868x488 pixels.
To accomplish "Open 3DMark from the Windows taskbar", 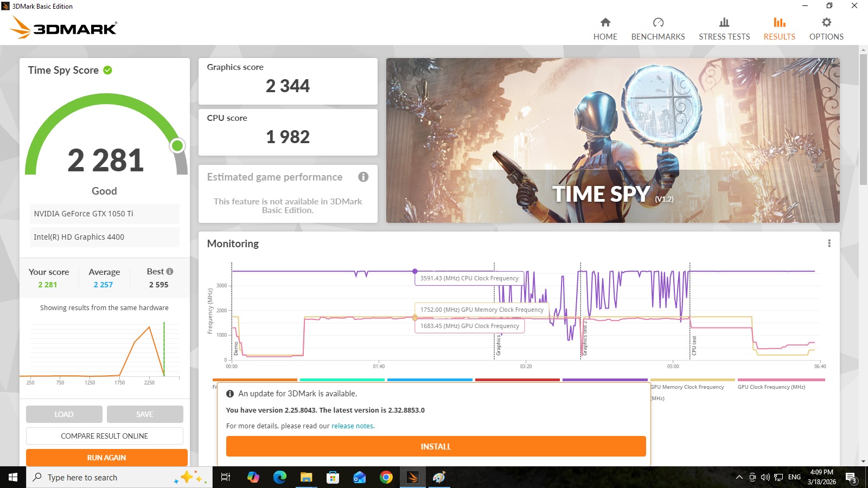I will point(412,477).
